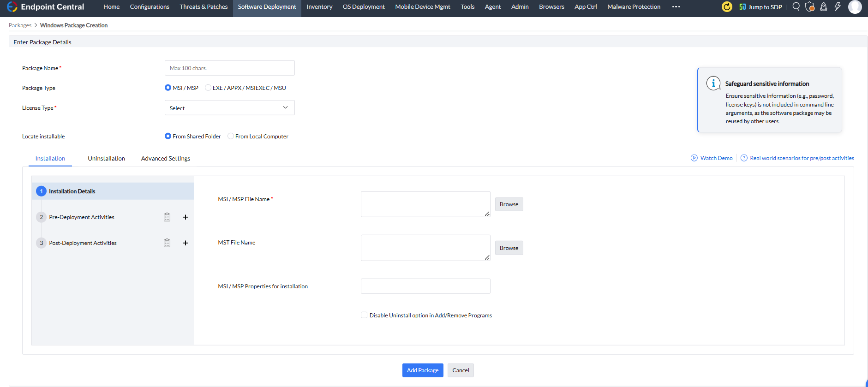Click the Add Package button
Viewport: 868px width, 387px height.
423,370
